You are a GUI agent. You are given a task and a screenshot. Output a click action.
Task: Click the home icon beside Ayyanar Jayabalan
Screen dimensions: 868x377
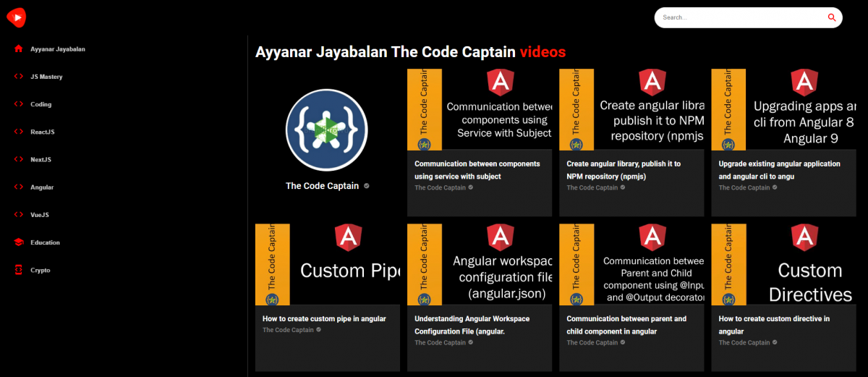(x=18, y=49)
